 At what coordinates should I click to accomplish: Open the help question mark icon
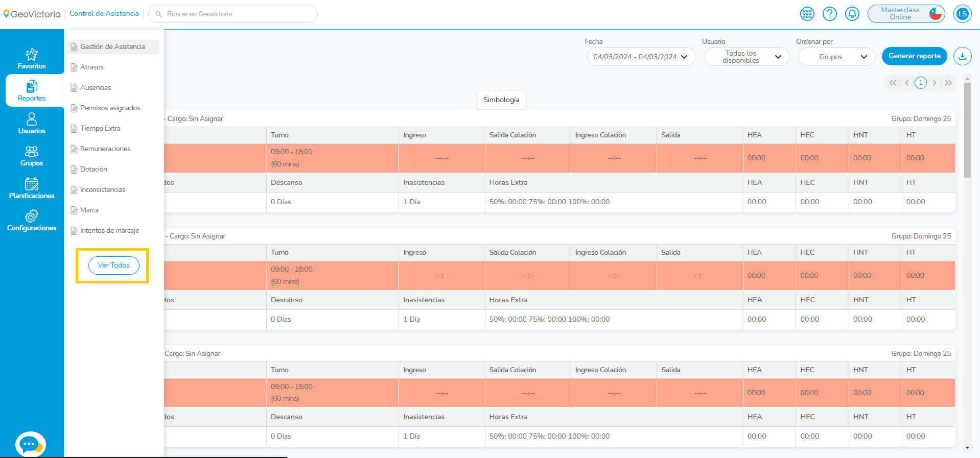829,14
